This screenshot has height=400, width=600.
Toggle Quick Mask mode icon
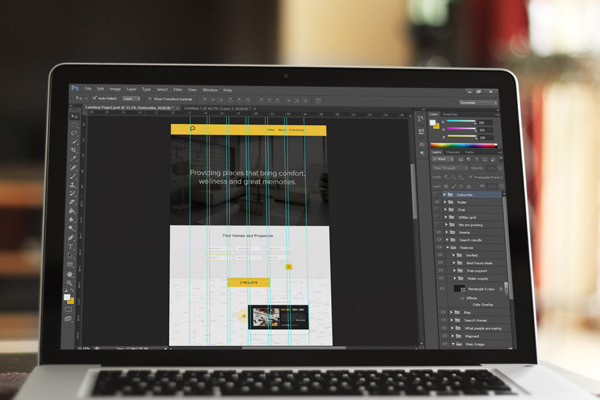coord(68,309)
